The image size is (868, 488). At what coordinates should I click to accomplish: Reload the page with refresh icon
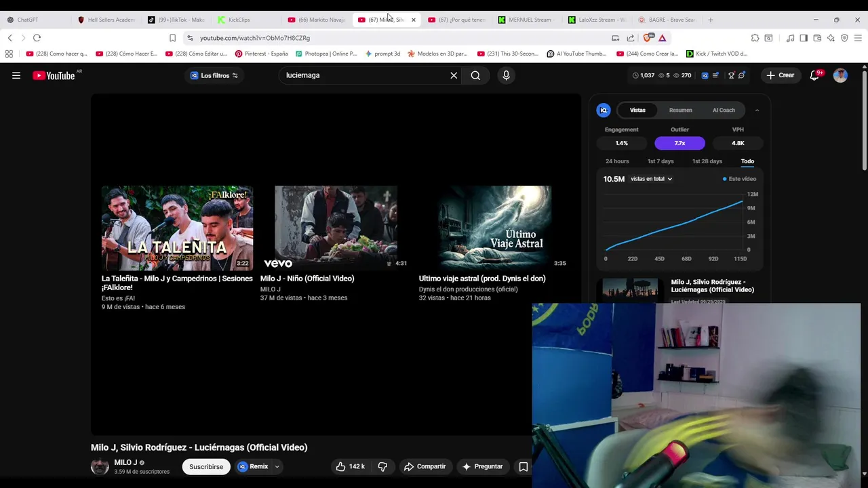coord(37,38)
